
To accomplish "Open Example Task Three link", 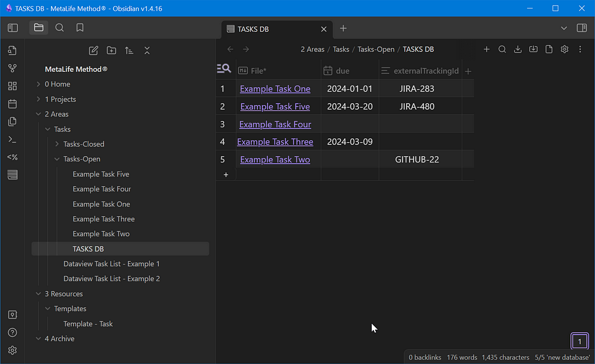I will [275, 142].
